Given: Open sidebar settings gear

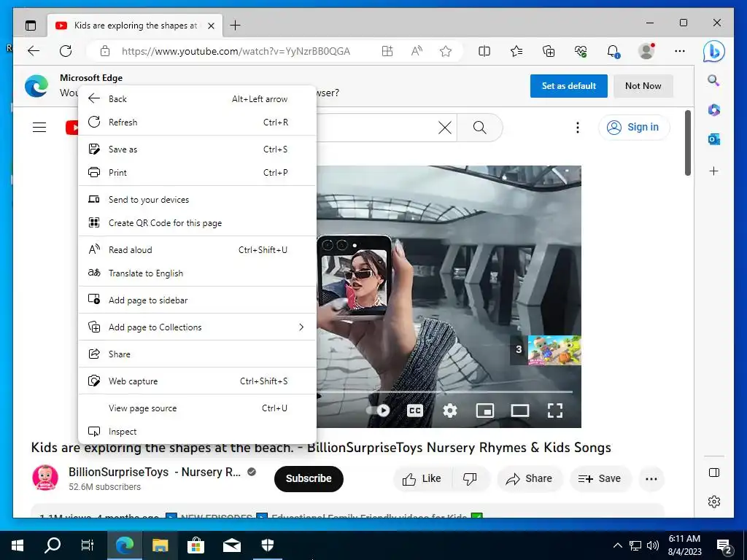Looking at the screenshot, I should pyautogui.click(x=713, y=502).
